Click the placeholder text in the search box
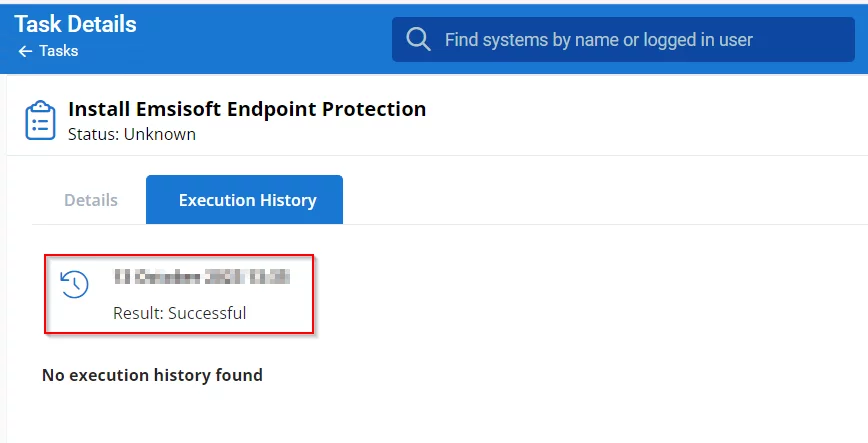The height and width of the screenshot is (443, 868). point(598,40)
